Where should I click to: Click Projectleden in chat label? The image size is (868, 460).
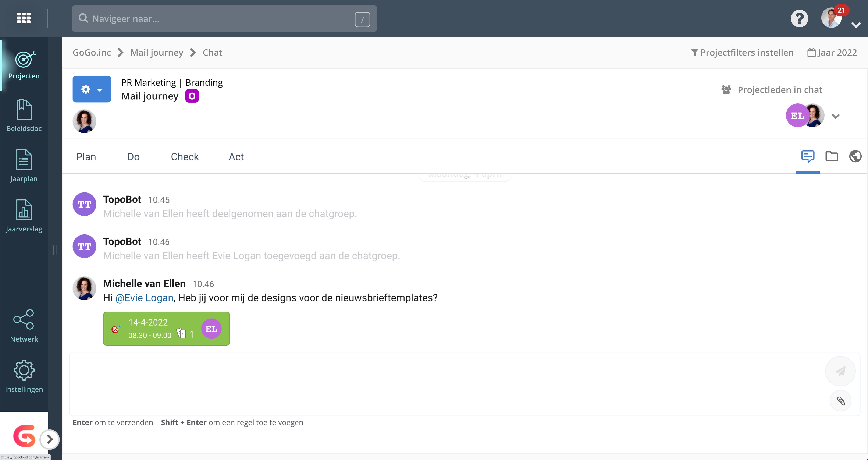780,90
